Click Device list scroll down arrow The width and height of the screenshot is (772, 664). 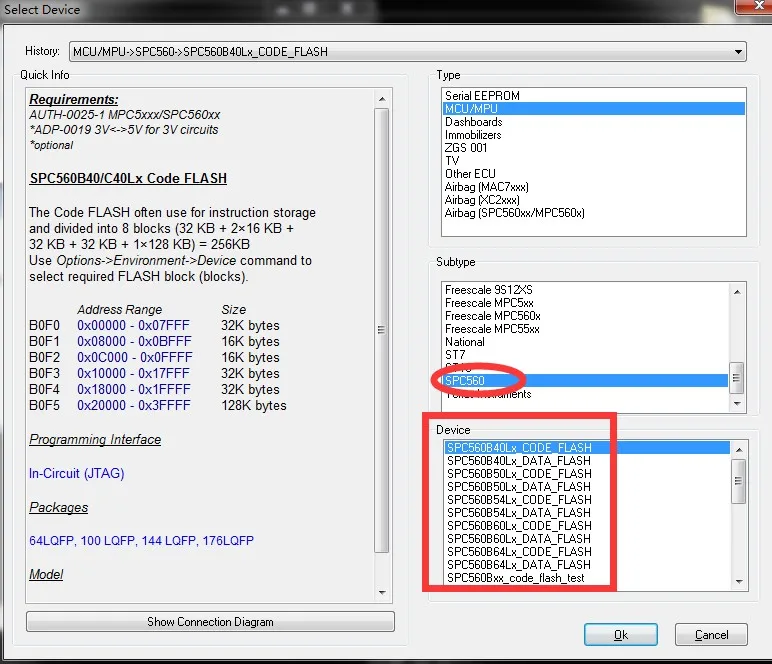(x=739, y=581)
